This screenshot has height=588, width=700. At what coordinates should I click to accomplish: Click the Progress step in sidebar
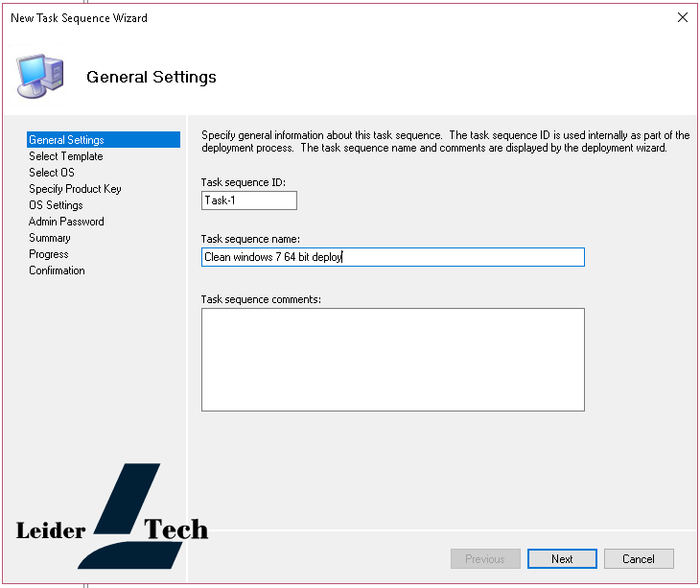[48, 254]
